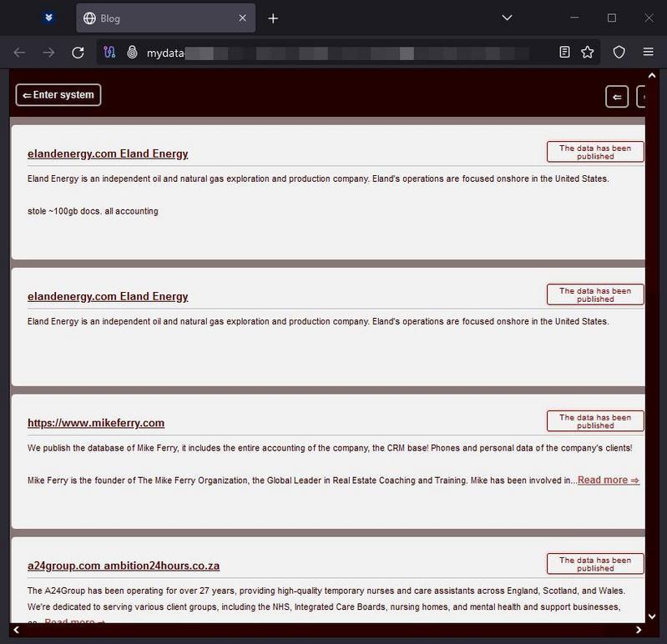This screenshot has width=667, height=644.
Task: Click scrollbar down arrow
Action: coord(652,616)
